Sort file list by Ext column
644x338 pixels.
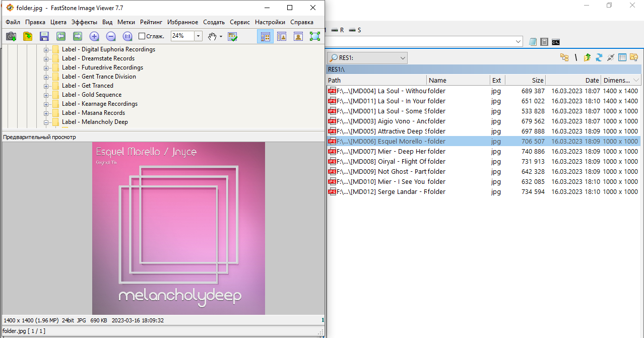click(x=498, y=80)
